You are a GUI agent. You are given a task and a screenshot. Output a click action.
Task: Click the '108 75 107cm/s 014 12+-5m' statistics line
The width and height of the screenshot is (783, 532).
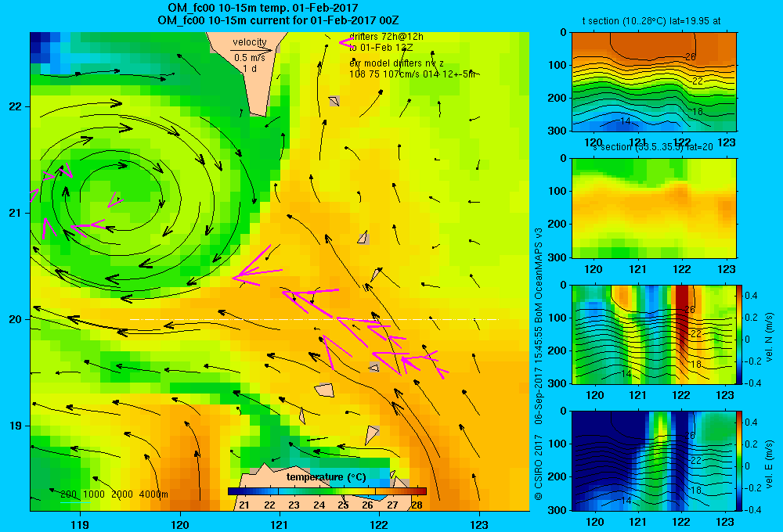(x=413, y=74)
